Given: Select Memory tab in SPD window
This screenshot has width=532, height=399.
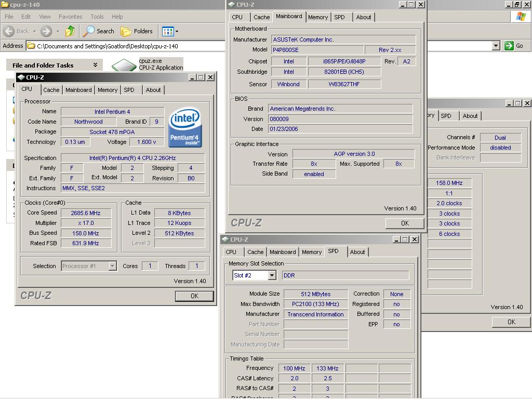Looking at the screenshot, I should pos(312,252).
